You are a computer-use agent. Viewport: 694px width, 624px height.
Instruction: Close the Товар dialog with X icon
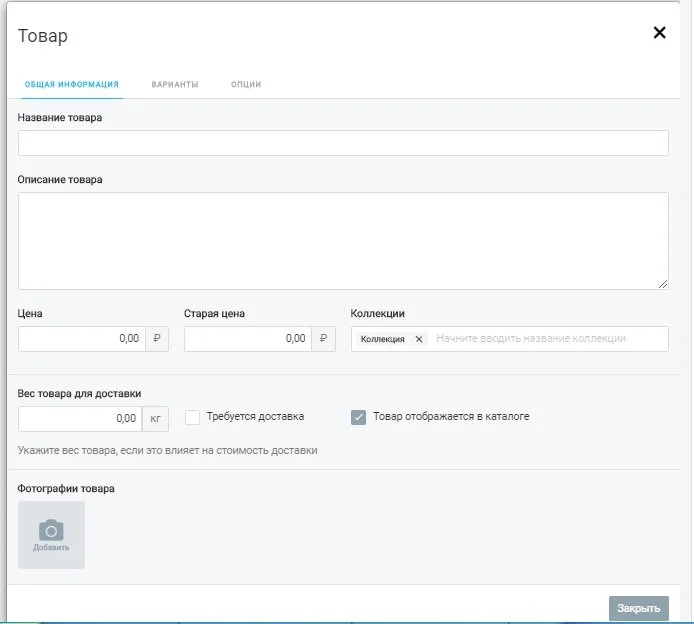point(659,32)
